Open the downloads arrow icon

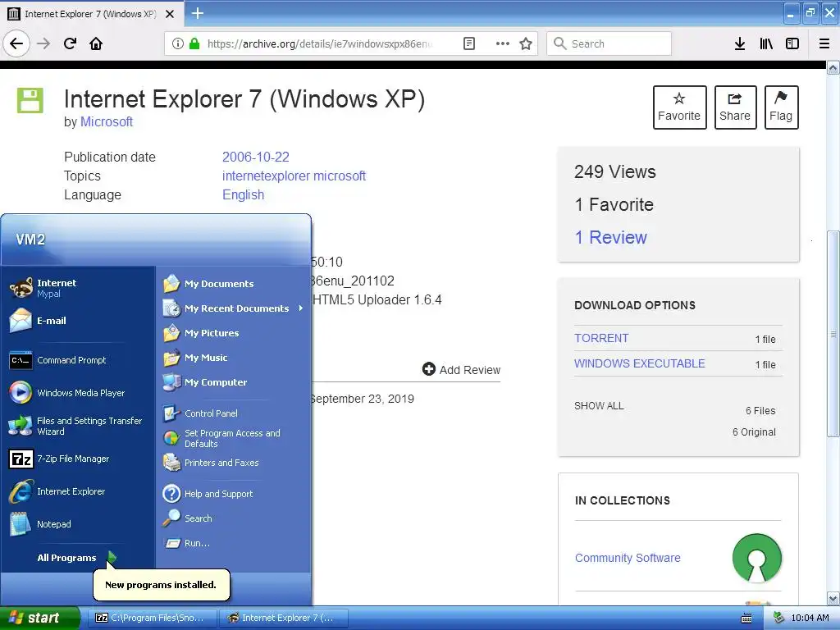pos(740,43)
